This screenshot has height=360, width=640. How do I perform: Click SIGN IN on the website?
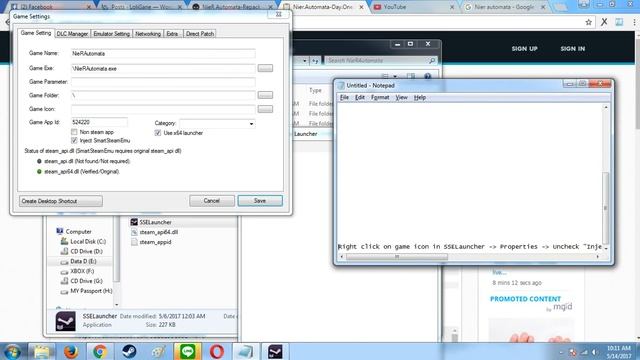pyautogui.click(x=572, y=49)
